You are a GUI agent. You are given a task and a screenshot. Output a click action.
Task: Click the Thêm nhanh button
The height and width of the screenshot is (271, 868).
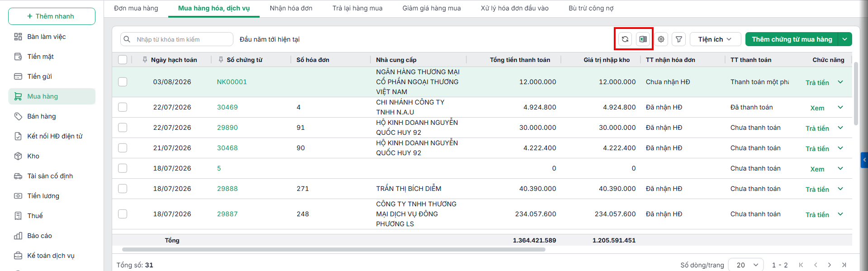tap(52, 16)
